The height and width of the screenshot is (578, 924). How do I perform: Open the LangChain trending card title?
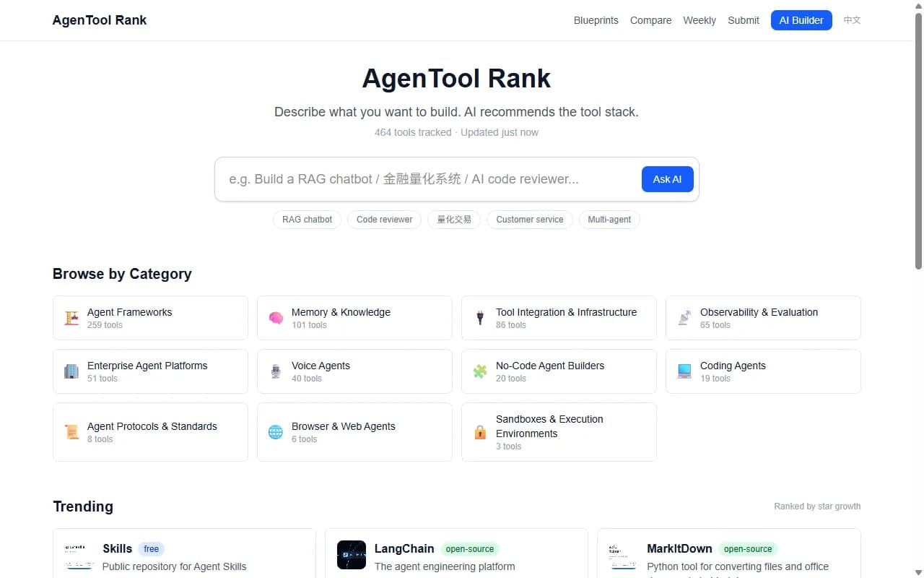(x=404, y=549)
